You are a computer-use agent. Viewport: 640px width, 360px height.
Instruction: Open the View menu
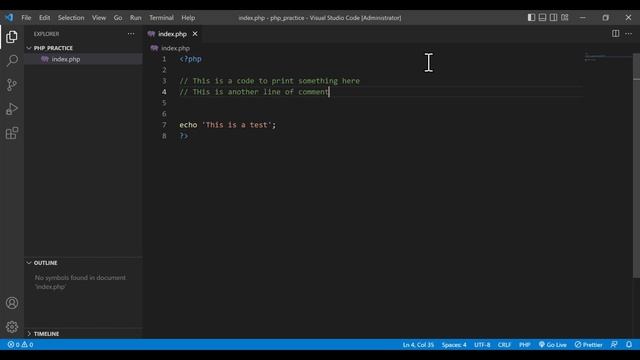(99, 18)
